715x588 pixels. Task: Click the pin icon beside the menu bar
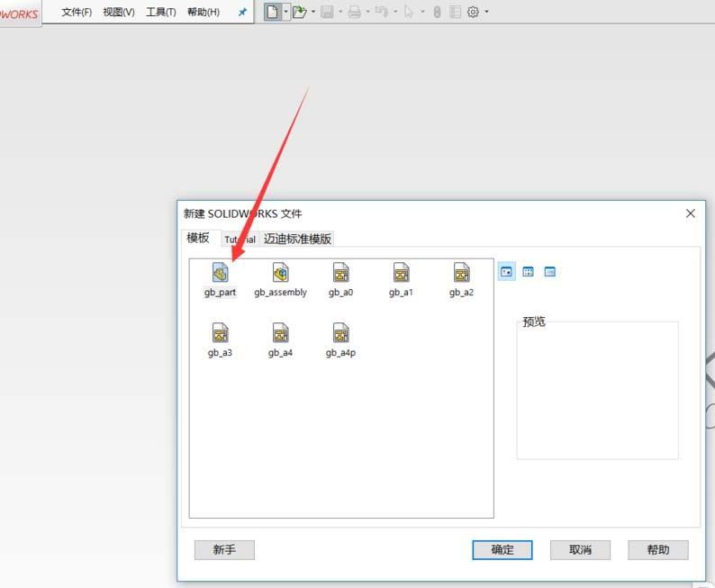(x=242, y=13)
